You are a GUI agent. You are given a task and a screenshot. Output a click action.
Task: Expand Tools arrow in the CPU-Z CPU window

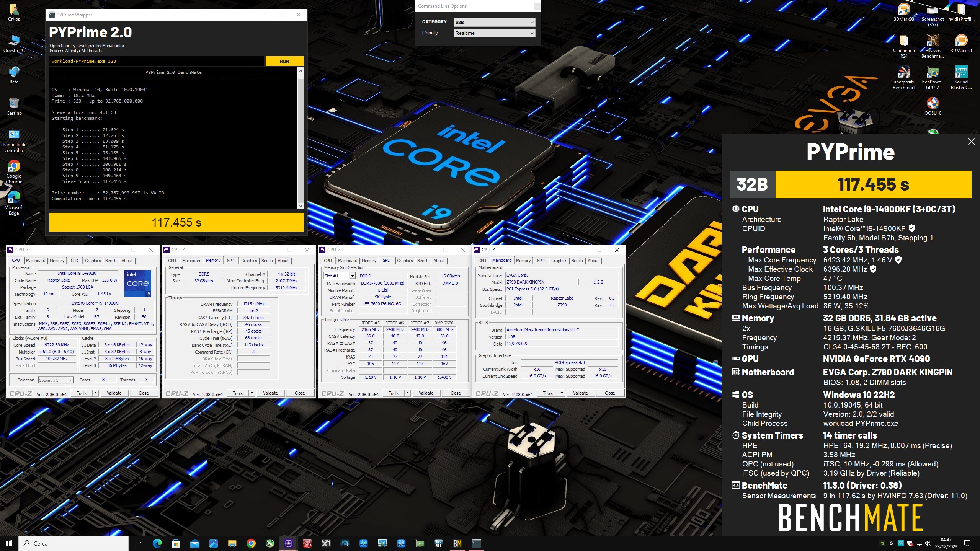pyautogui.click(x=95, y=393)
